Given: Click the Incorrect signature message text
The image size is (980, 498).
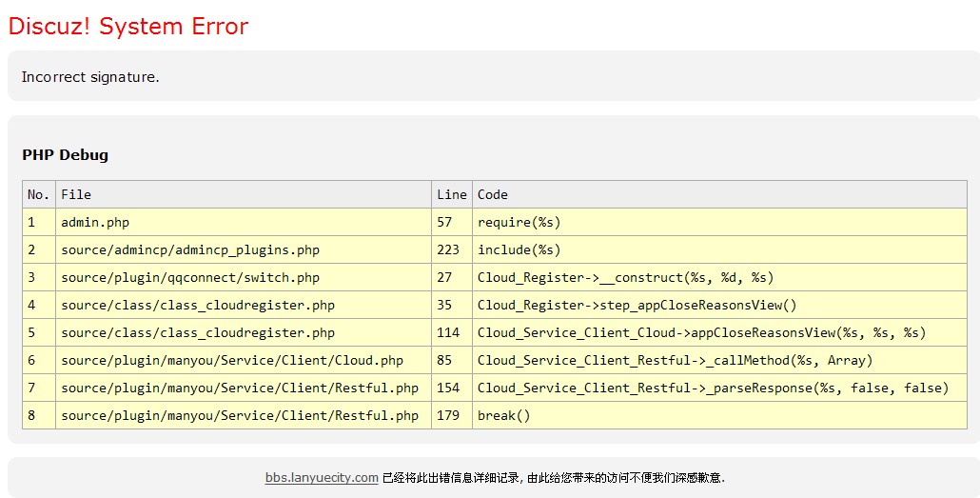Looking at the screenshot, I should [90, 77].
